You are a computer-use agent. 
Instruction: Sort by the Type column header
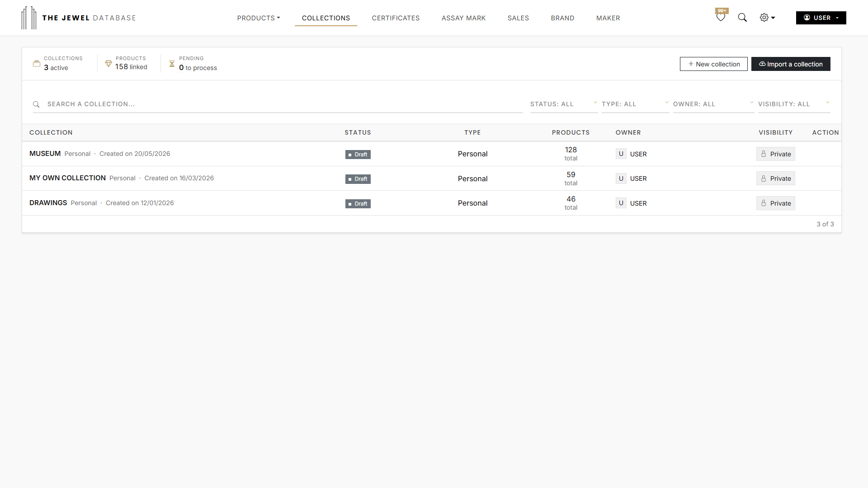point(472,132)
